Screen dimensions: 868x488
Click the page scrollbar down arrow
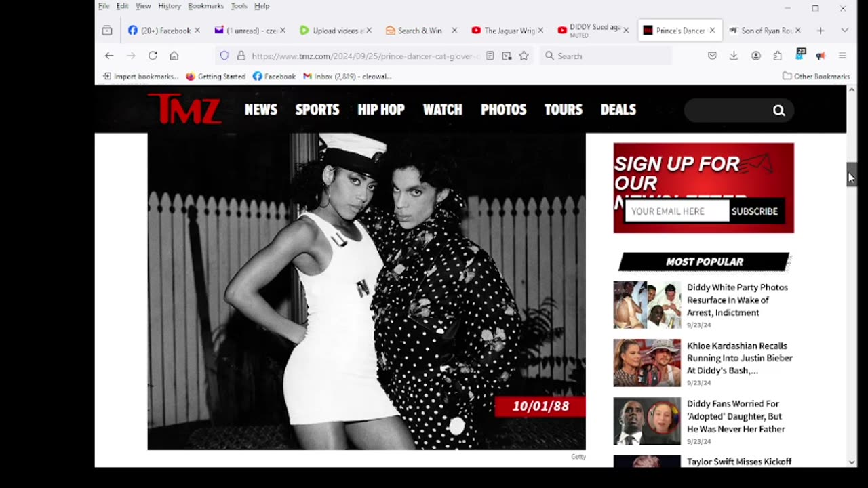click(x=852, y=462)
